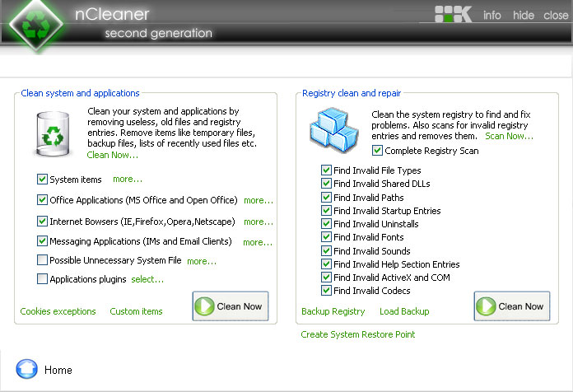Open more… link beside Possible Unnecessary System File
Image resolution: width=573 pixels, height=392 pixels.
click(x=202, y=261)
